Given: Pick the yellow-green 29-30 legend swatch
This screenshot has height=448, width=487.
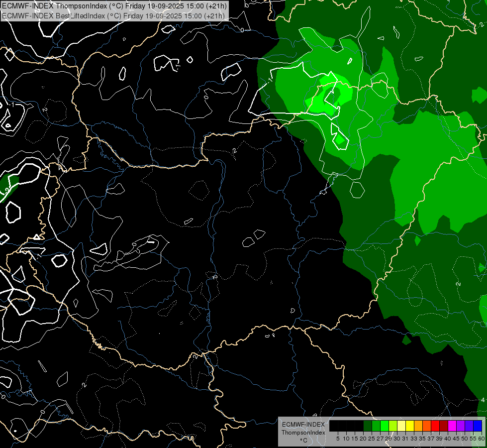Looking at the screenshot, I should [x=393, y=426].
